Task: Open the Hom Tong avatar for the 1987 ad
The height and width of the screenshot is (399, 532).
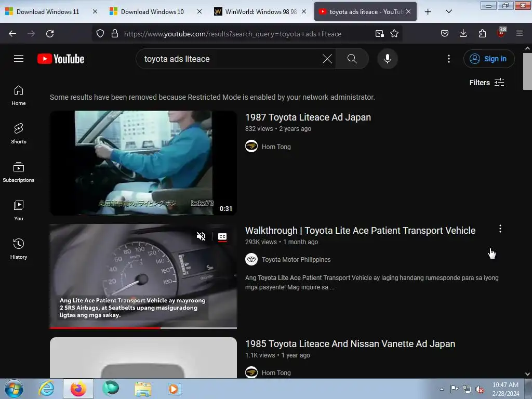Action: [x=251, y=146]
